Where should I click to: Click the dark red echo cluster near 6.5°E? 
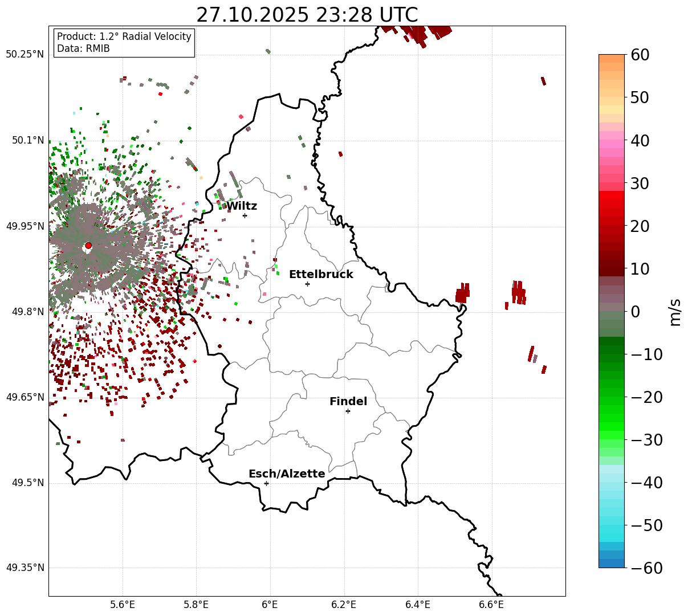point(462,293)
